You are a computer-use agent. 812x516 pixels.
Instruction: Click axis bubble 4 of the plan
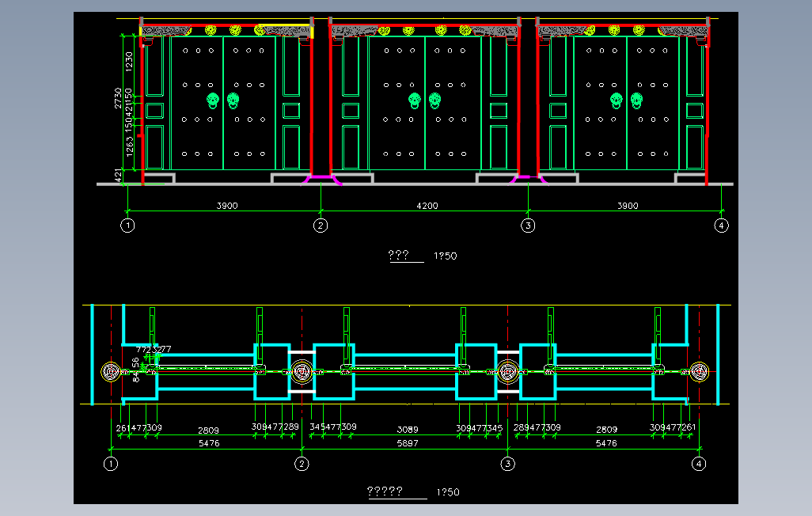click(x=699, y=464)
